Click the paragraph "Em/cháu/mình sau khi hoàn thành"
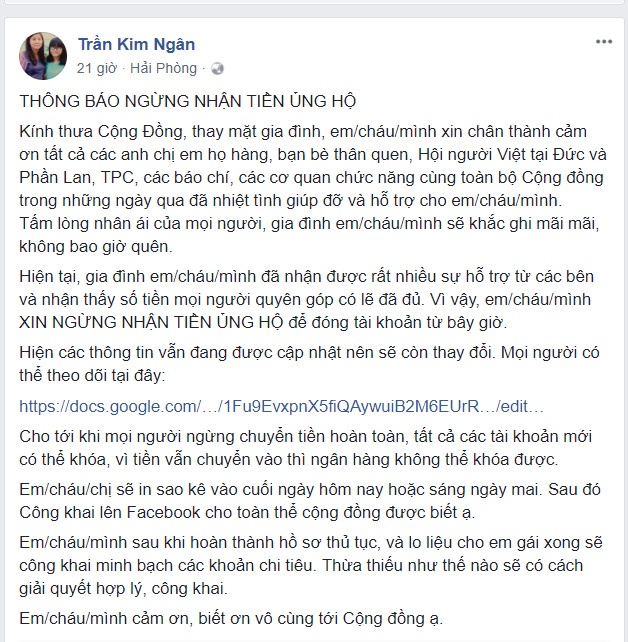This screenshot has height=642, width=628. 311,565
